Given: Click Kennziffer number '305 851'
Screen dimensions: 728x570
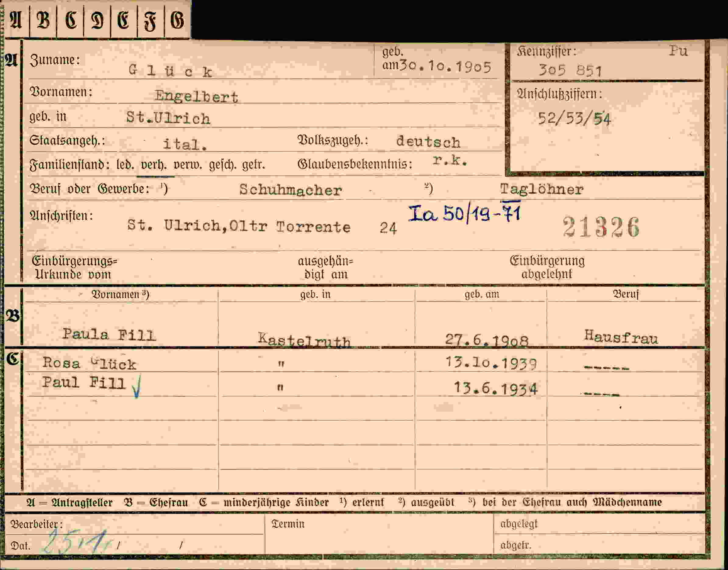Looking at the screenshot, I should tap(570, 70).
